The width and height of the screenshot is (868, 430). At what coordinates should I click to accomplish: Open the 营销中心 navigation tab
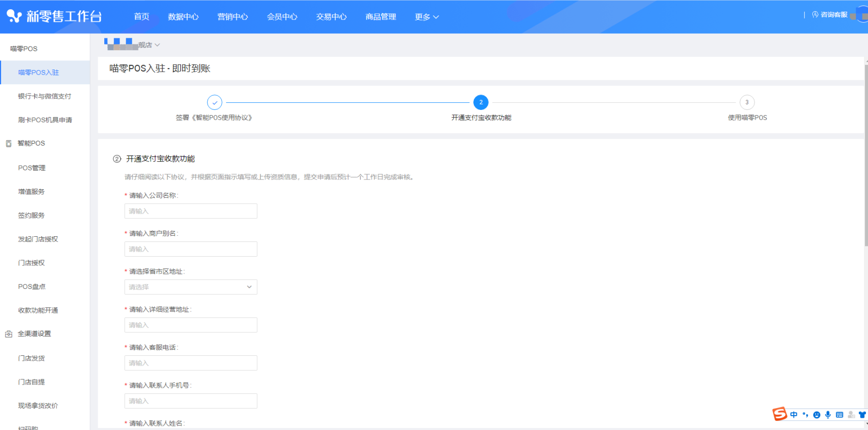tap(233, 17)
